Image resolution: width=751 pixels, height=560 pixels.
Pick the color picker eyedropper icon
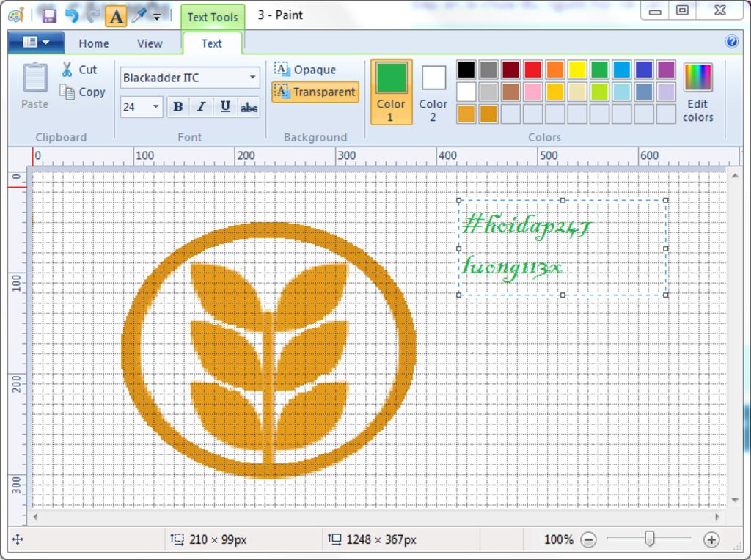[x=139, y=16]
